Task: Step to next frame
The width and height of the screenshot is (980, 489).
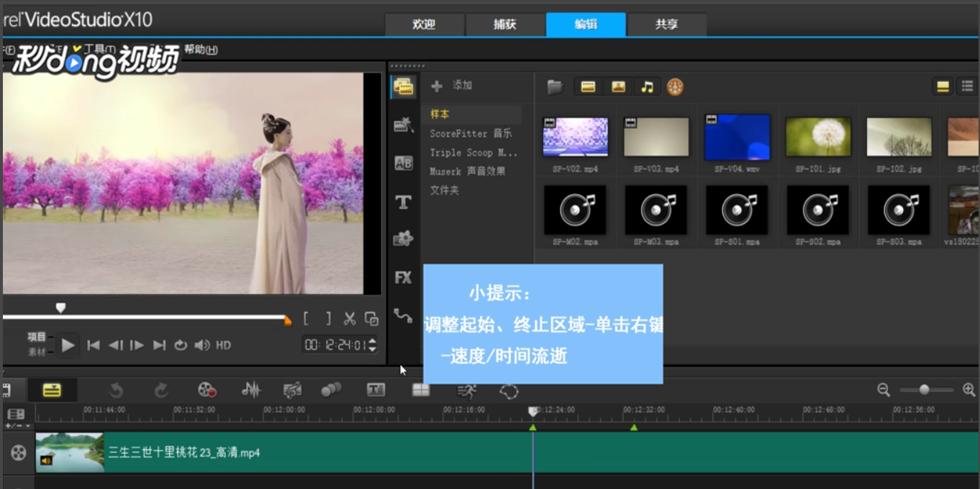Action: click(x=137, y=346)
